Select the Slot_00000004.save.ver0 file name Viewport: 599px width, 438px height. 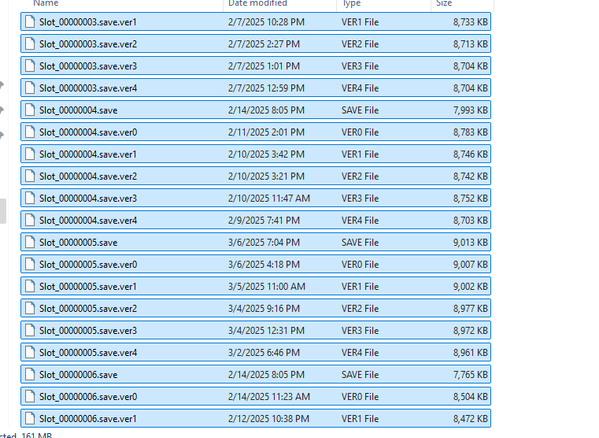coord(88,132)
